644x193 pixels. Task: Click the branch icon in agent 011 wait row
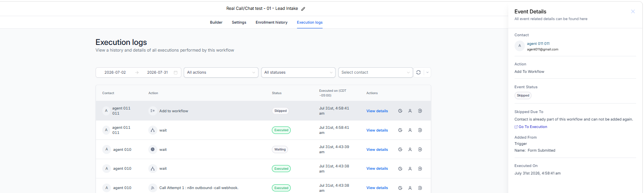pyautogui.click(x=153, y=130)
